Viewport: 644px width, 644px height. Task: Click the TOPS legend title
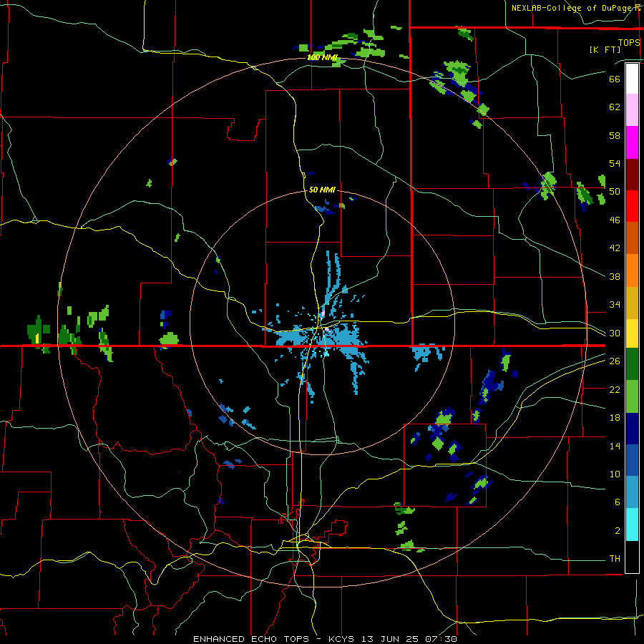coord(629,42)
